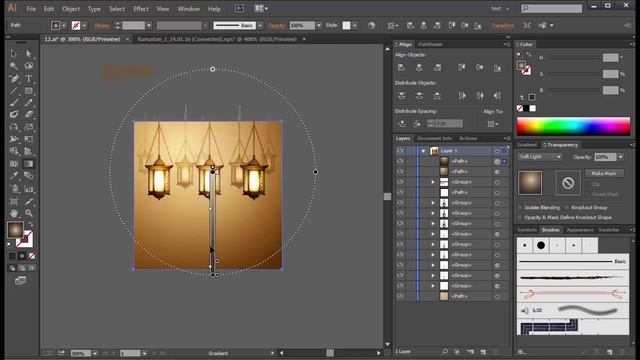Enable Isolate Blending checkbox
Screen dimensions: 640x360
(520, 207)
